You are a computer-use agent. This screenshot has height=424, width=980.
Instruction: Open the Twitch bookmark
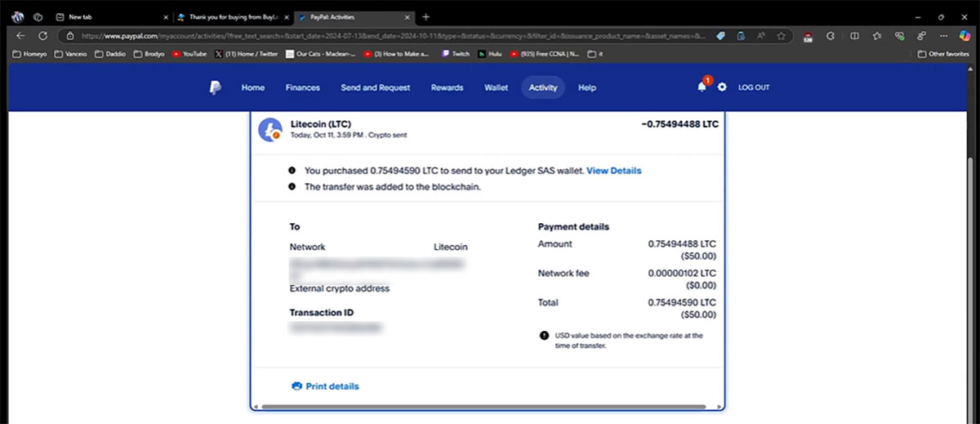[454, 54]
